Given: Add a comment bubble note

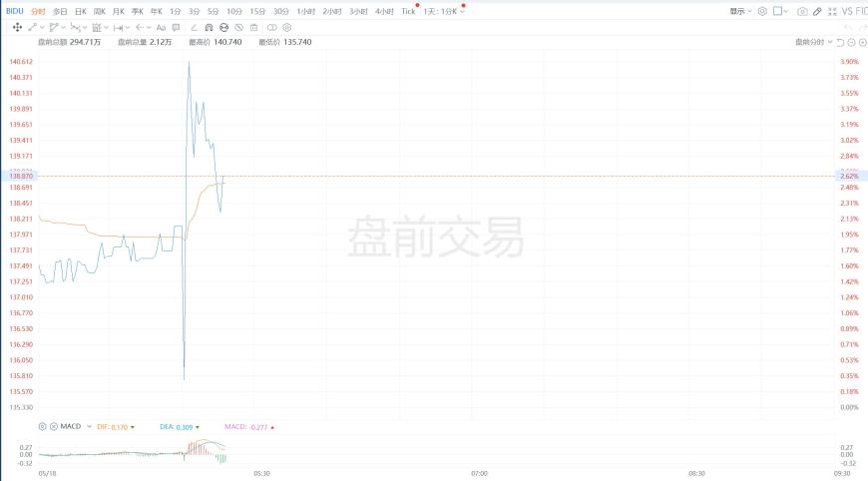Looking at the screenshot, I should tap(176, 27).
